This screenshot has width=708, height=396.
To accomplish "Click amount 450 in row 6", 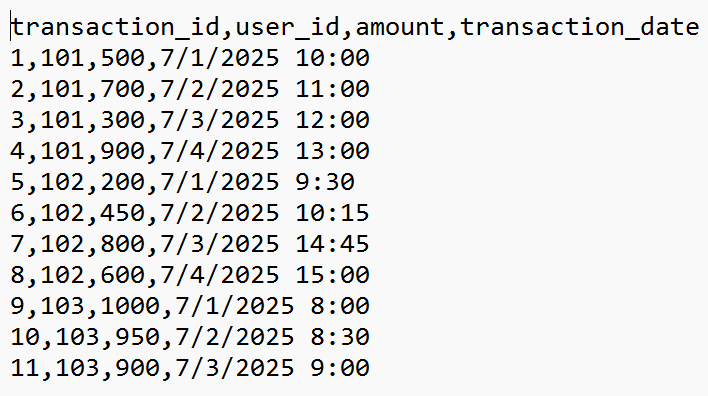I will [x=122, y=213].
